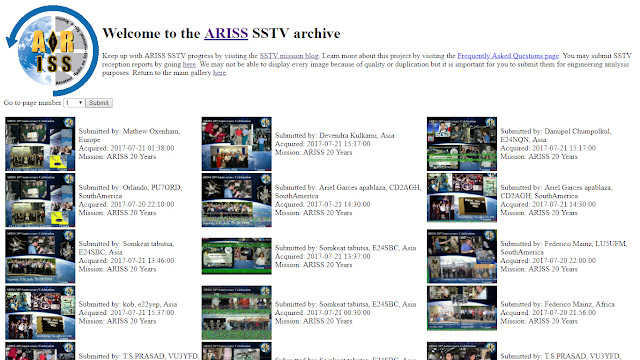Viewport: 640px width, 360px height.
Task: Open Mathew Oxenham's SSTV image thumbnail
Action: coord(40,144)
